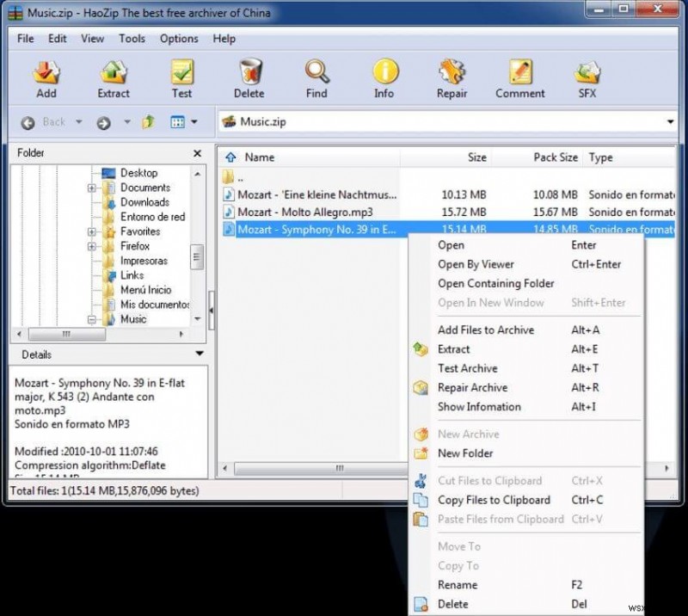Image resolution: width=688 pixels, height=616 pixels.
Task: Open the view mode dropdown arrow
Action: (194, 121)
